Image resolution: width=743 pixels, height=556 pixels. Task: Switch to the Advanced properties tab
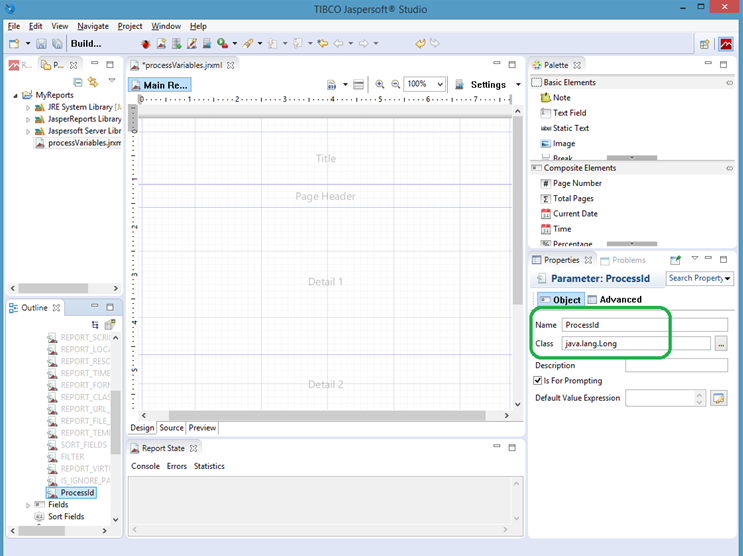pos(614,300)
